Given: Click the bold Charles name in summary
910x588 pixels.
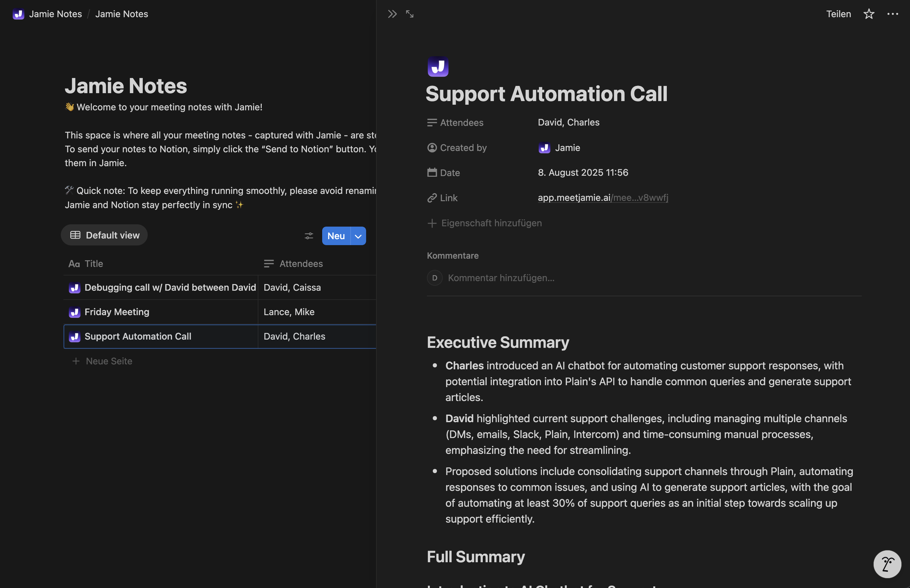Looking at the screenshot, I should pos(464,366).
